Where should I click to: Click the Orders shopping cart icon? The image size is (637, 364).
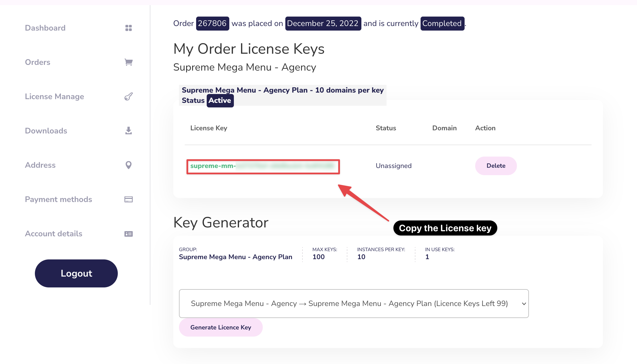coord(128,62)
